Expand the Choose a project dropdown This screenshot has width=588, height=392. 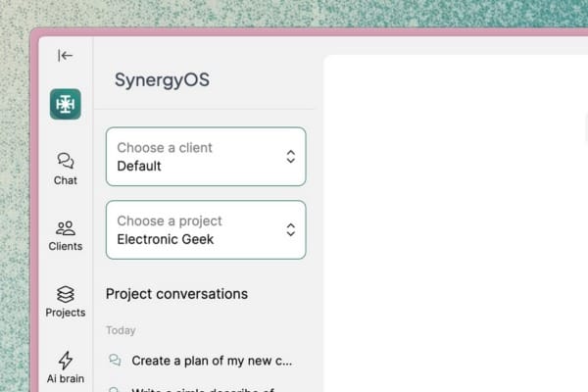pos(206,229)
